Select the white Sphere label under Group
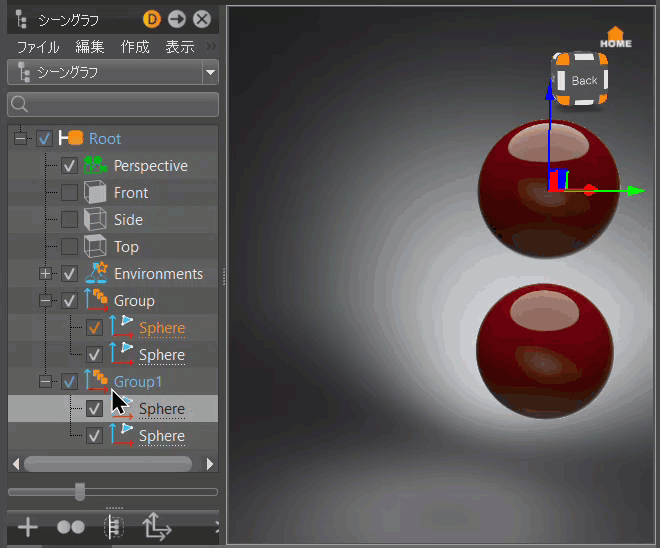660x548 pixels. coord(162,355)
